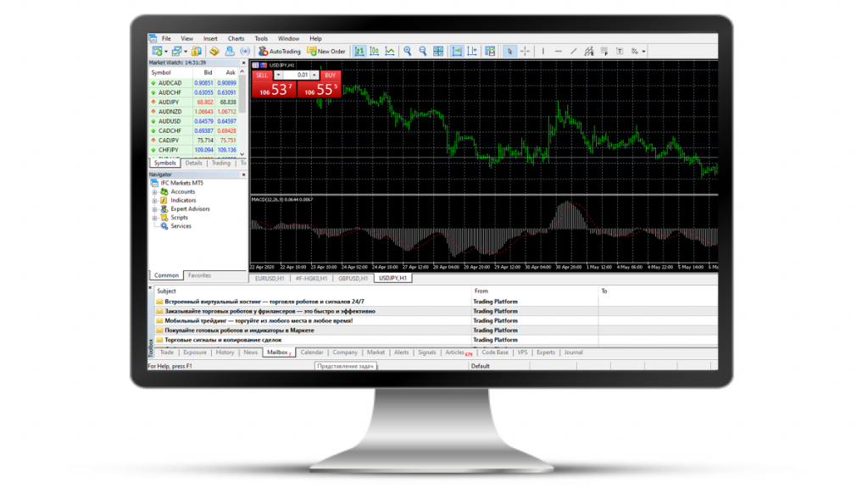Viewport: 868px width, 488px height.
Task: Select line chart icon in toolbar
Action: 389,51
